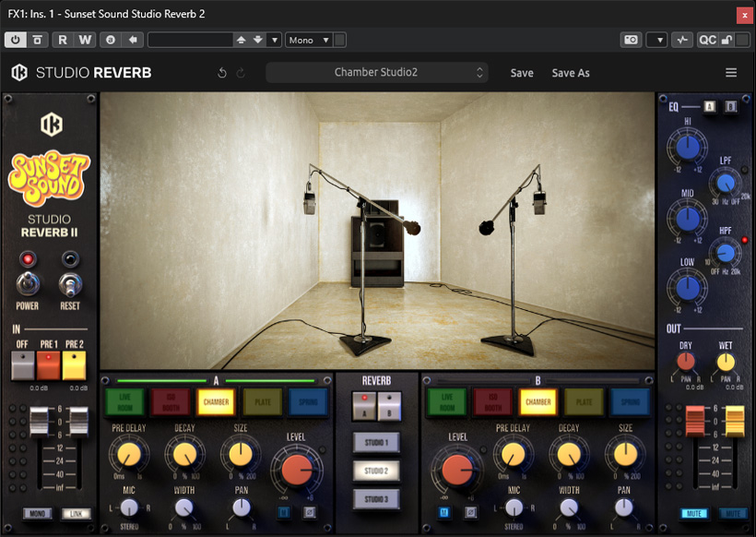This screenshot has height=537, width=756.
Task: Select EQ A button
Action: [709, 107]
